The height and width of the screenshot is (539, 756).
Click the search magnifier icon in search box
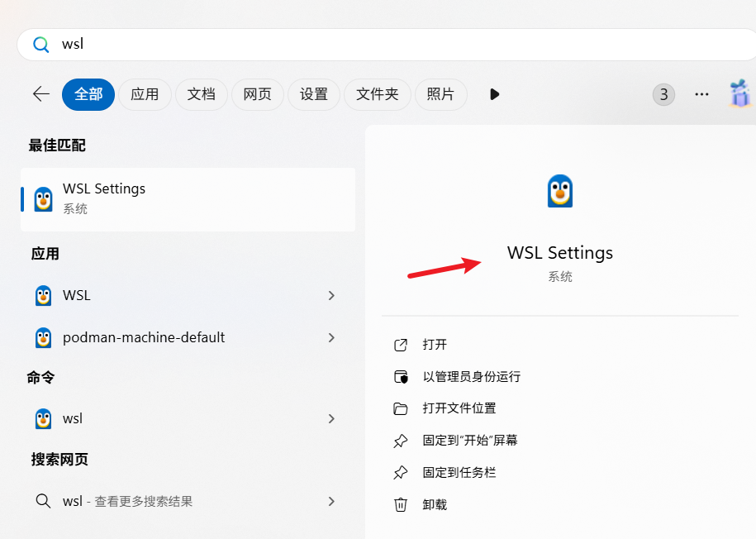pos(40,45)
